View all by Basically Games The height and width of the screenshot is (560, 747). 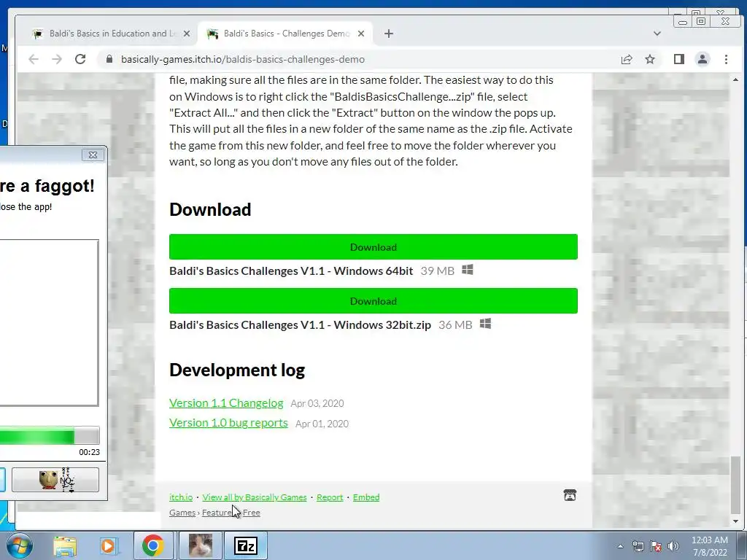(255, 497)
